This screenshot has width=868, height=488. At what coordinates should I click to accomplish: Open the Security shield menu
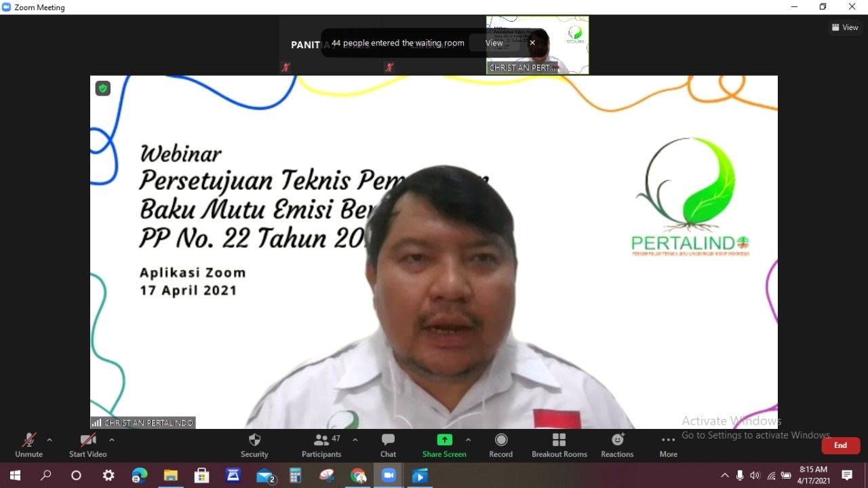point(254,445)
